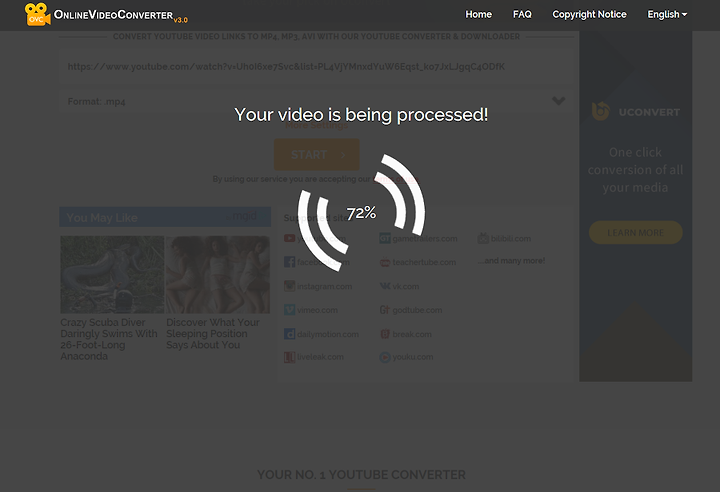
Task: Click the UCONVERT logo icon
Action: click(x=601, y=112)
